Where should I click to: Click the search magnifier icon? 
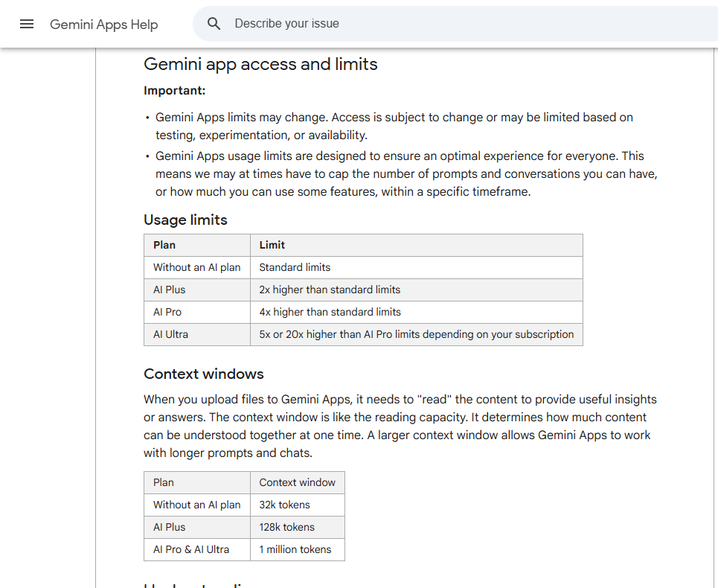pos(214,24)
